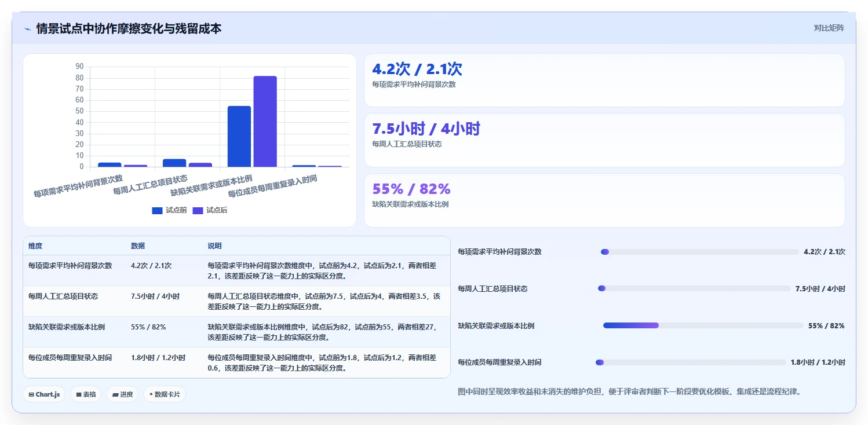Click card caption 缺陷关联需求或版本比例
Viewport: 868px width, 425px height.
click(410, 204)
